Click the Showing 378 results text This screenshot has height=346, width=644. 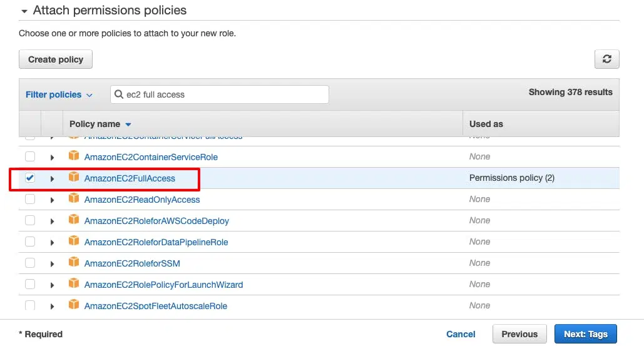point(571,92)
